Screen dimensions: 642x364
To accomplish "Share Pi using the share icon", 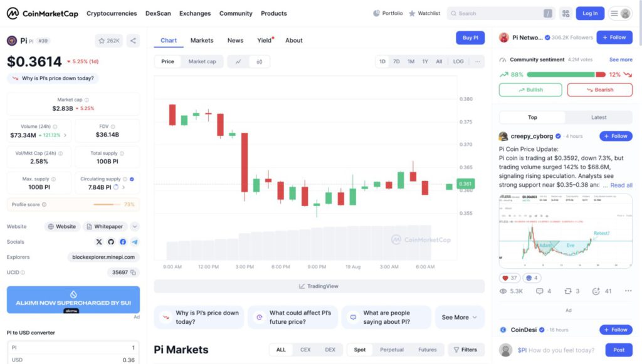I will pyautogui.click(x=133, y=41).
